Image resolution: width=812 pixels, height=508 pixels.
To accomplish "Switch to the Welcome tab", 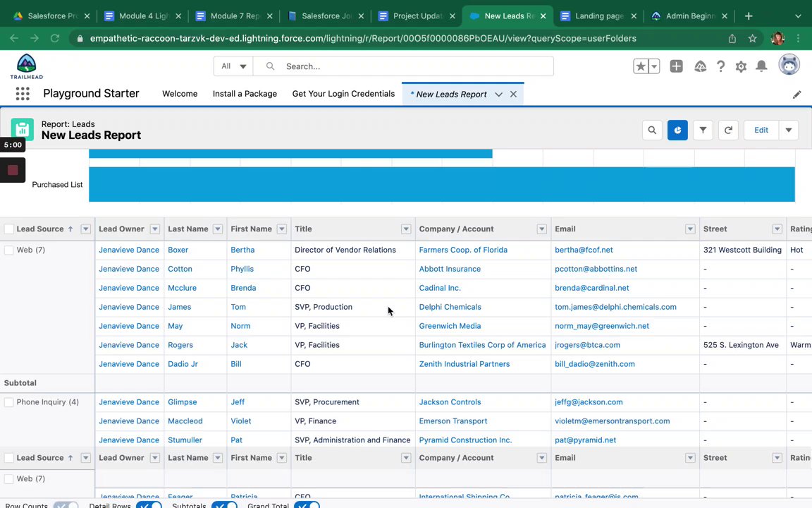I will [x=180, y=94].
